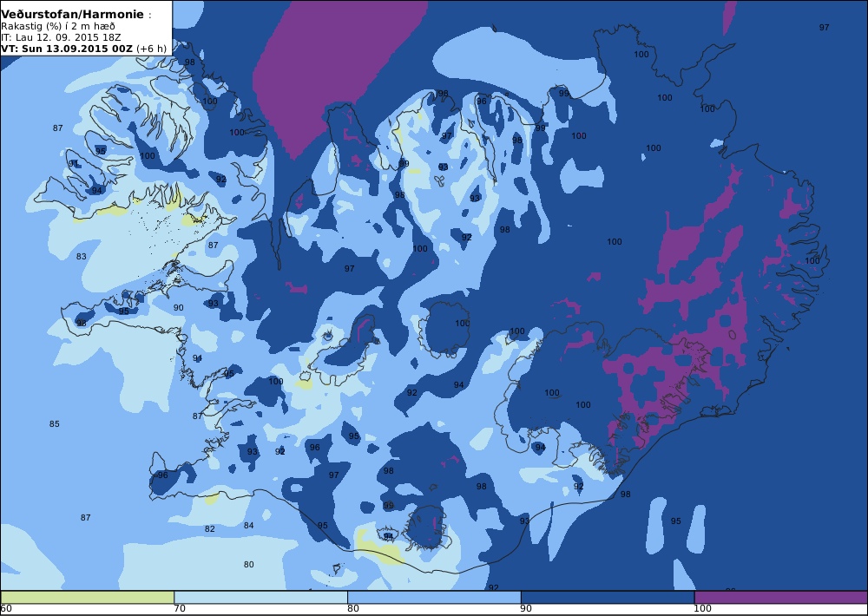Select the medium blue 80–90 legend swatch
868x616 pixels.
[x=434, y=597]
